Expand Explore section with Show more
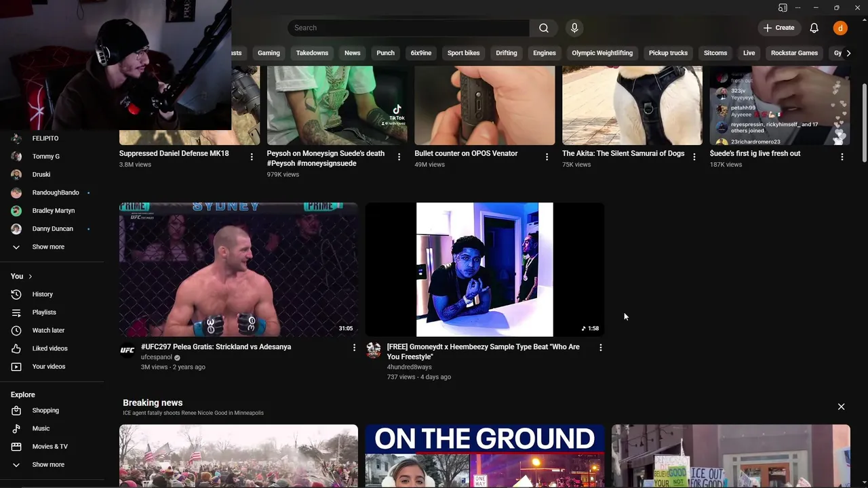The height and width of the screenshot is (488, 868). click(x=49, y=464)
